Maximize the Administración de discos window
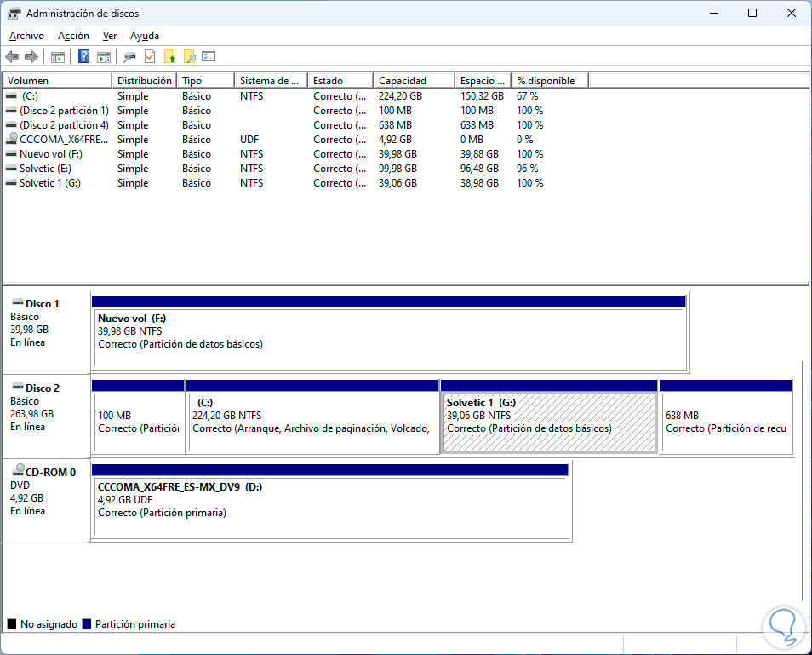Image resolution: width=812 pixels, height=655 pixels. point(752,13)
